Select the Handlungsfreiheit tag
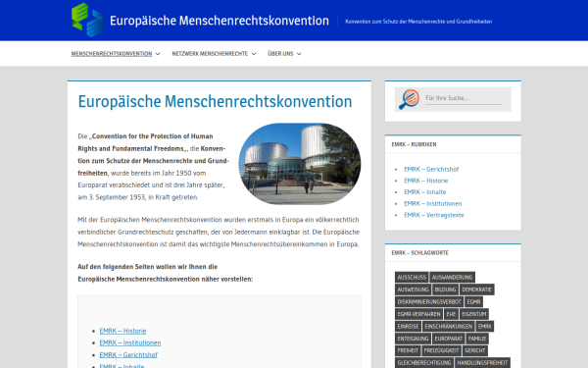The width and height of the screenshot is (588, 368). 482,363
